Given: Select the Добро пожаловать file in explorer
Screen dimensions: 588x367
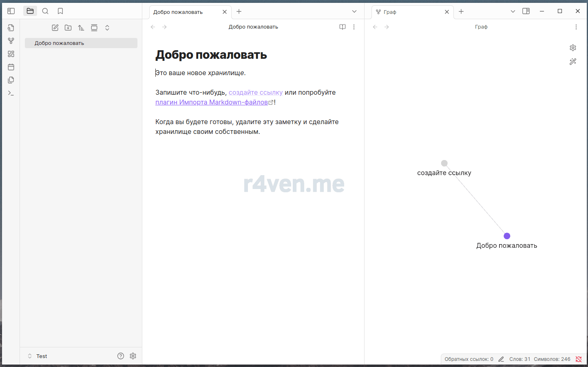Looking at the screenshot, I should pyautogui.click(x=81, y=43).
